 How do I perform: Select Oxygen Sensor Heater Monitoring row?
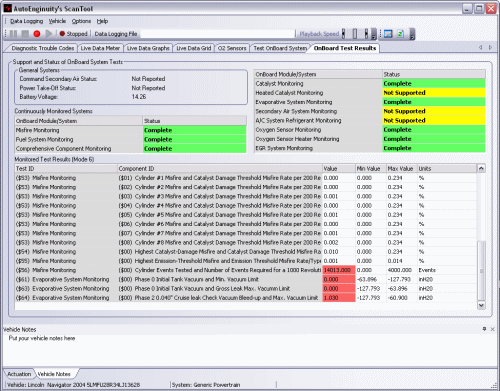click(370, 139)
